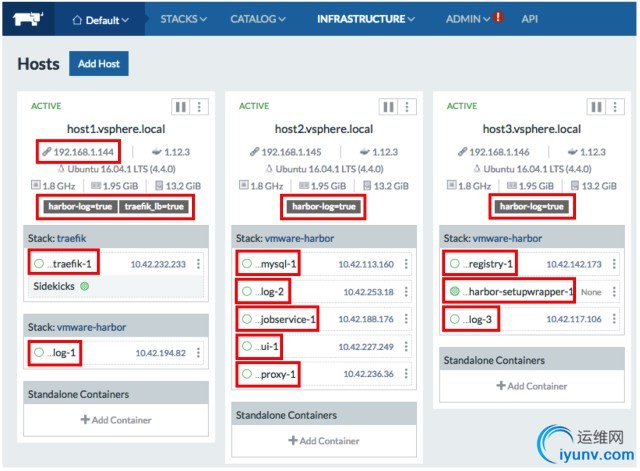Screen dimensions: 640x471
Task: Open vmware-harbor stack link on host2
Action: (x=299, y=238)
